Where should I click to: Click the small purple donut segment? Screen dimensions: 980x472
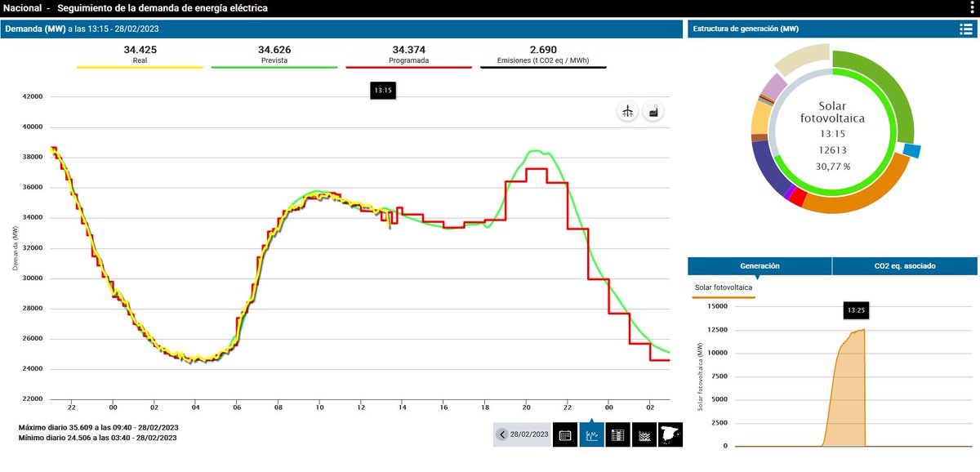[788, 193]
